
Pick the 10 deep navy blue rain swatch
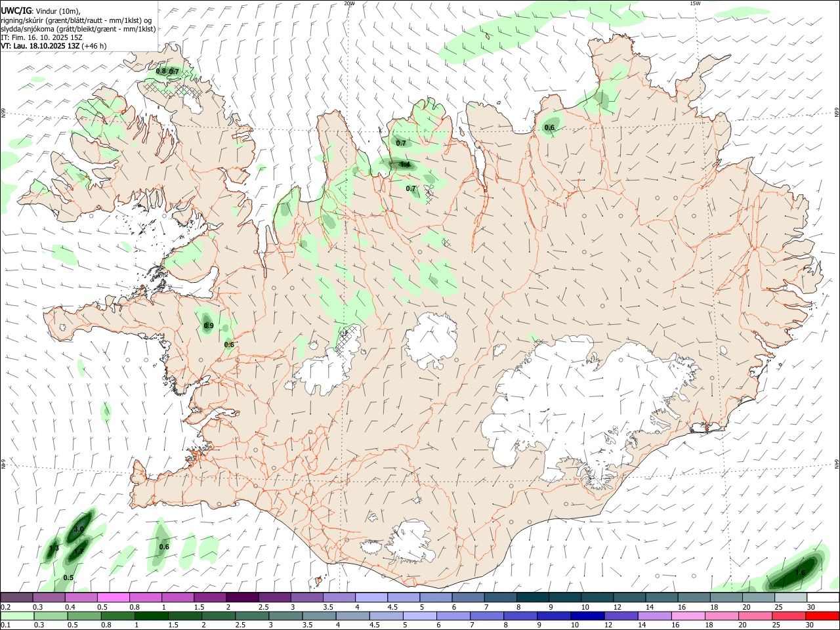587,616
